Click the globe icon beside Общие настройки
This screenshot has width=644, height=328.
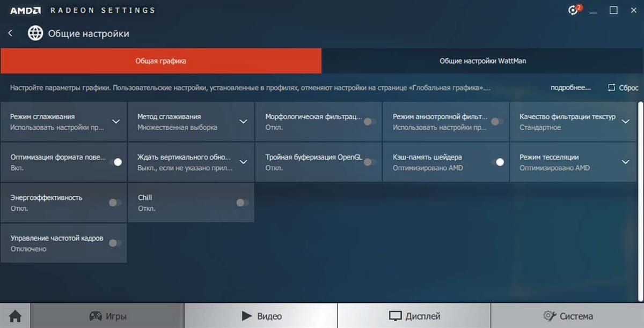coord(35,33)
